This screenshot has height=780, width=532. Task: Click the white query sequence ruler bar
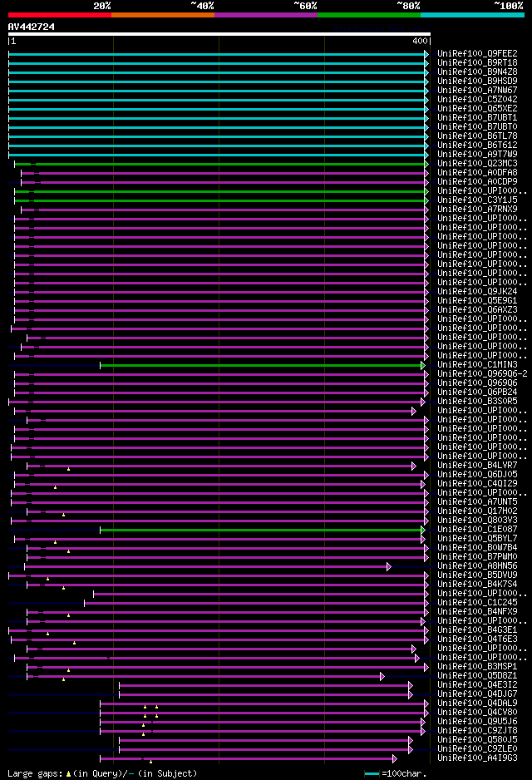(219, 34)
